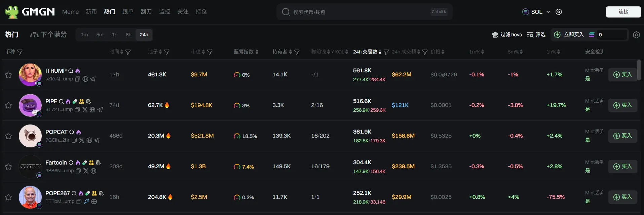Click the connect wallet button
The width and height of the screenshot is (644, 215).
[x=623, y=12]
